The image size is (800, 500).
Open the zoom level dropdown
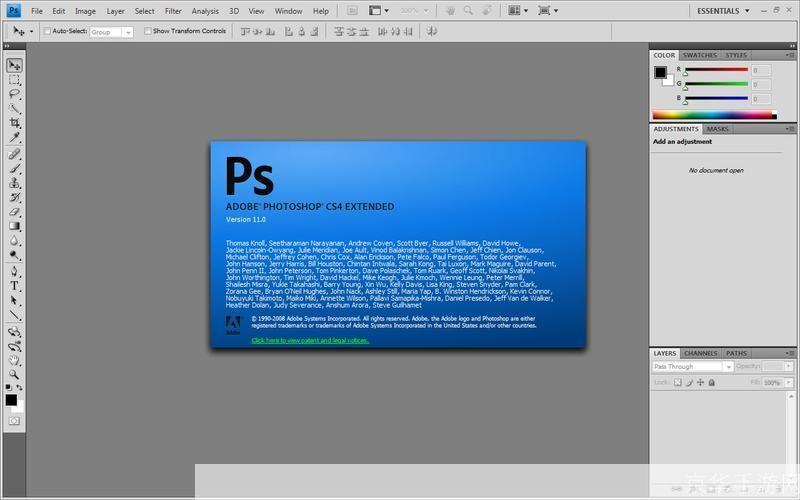tap(416, 11)
